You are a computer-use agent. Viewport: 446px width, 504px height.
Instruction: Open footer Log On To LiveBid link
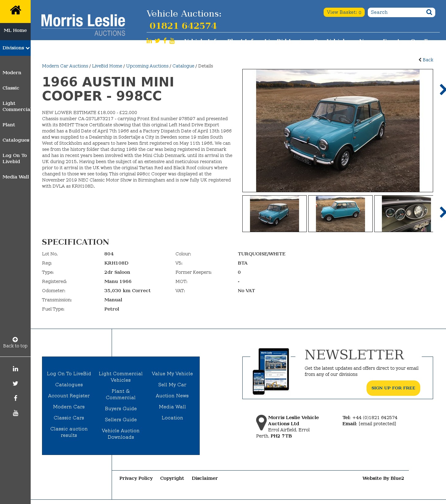(x=69, y=374)
